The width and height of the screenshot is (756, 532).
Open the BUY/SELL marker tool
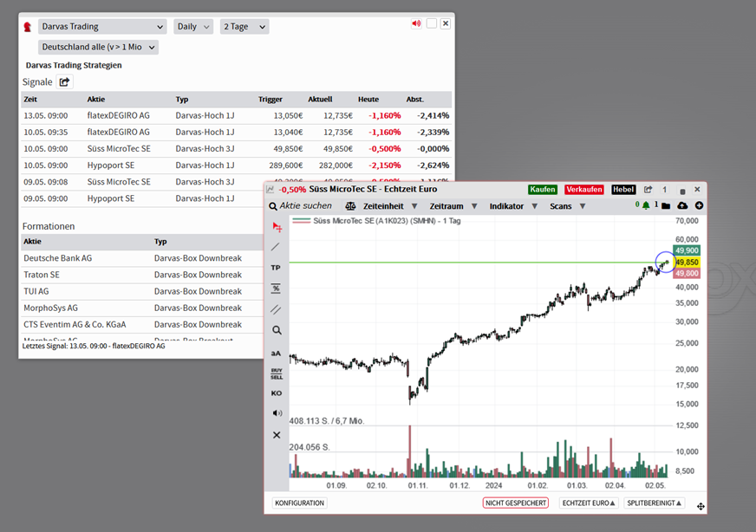(x=277, y=373)
